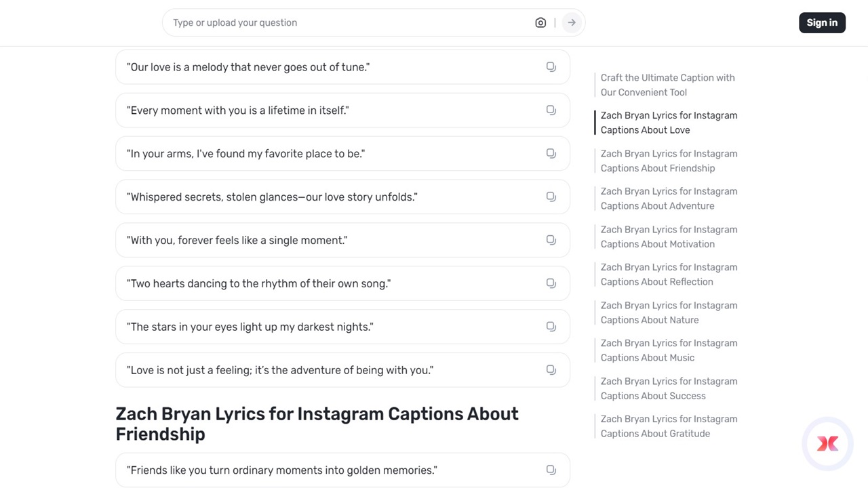The height and width of the screenshot is (488, 868).
Task: Select the text "Love is not just a feeling; it's the adventure of being with you."
Action: (280, 370)
